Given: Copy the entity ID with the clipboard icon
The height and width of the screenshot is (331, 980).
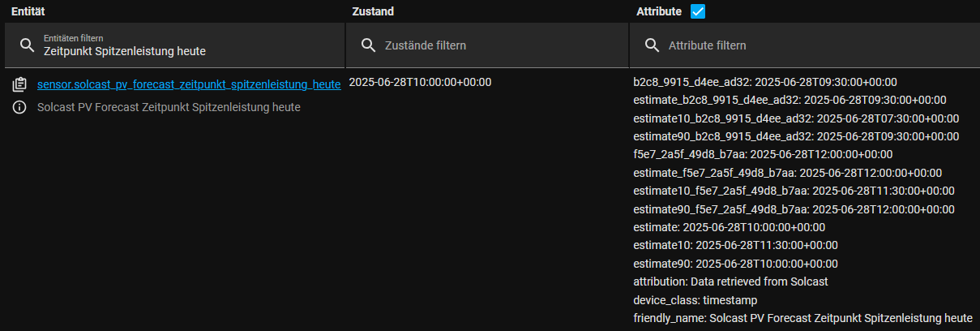Looking at the screenshot, I should click(19, 84).
